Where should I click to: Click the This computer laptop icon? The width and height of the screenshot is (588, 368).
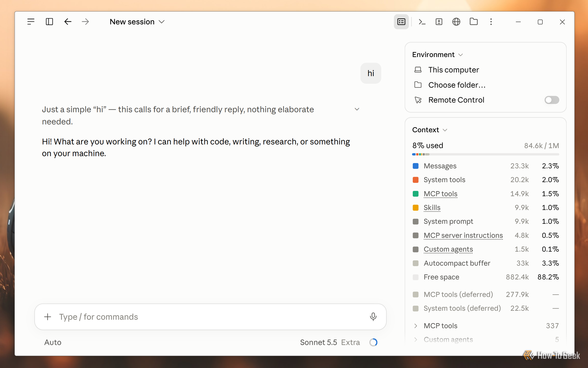418,70
